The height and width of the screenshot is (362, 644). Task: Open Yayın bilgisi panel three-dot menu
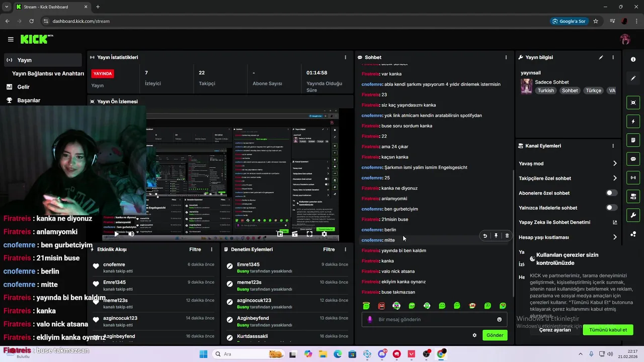(x=613, y=57)
